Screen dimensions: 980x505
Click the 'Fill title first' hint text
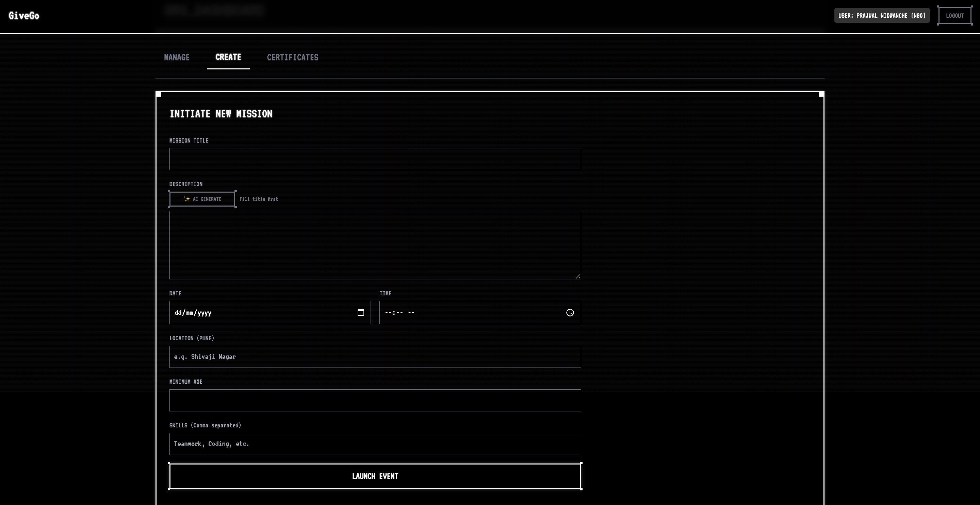(x=259, y=199)
